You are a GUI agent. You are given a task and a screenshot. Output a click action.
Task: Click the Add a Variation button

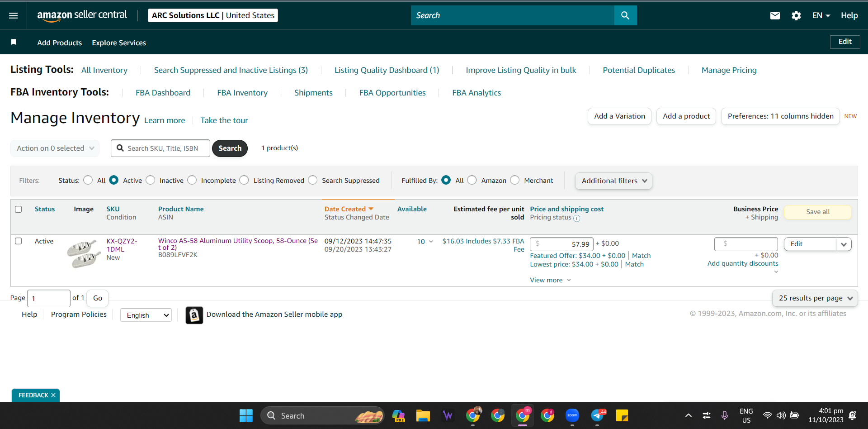619,116
